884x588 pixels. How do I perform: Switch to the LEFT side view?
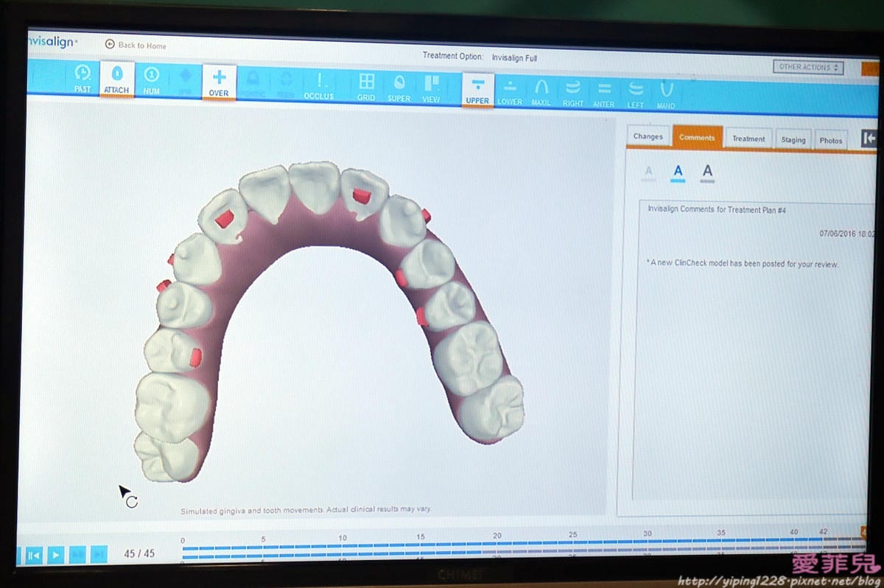(x=636, y=94)
